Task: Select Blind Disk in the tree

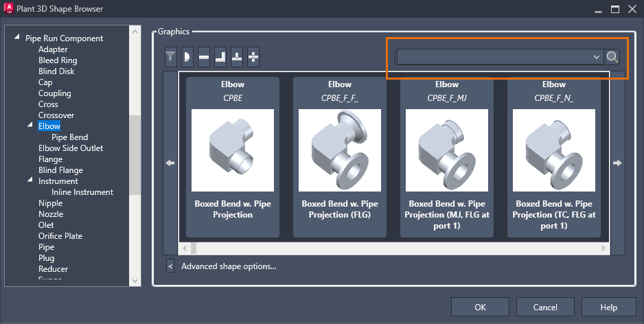Action: click(x=56, y=71)
